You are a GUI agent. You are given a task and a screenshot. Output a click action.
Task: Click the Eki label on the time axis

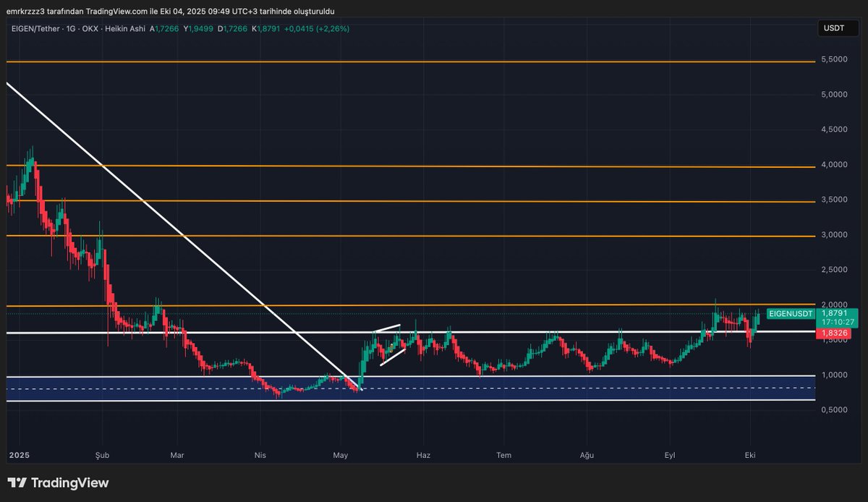[750, 456]
